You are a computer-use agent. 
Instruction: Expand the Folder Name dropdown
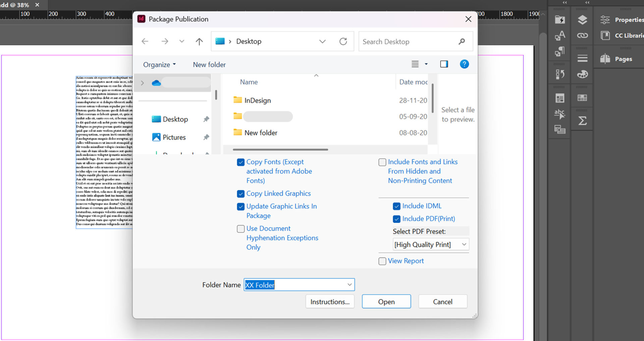click(x=349, y=285)
